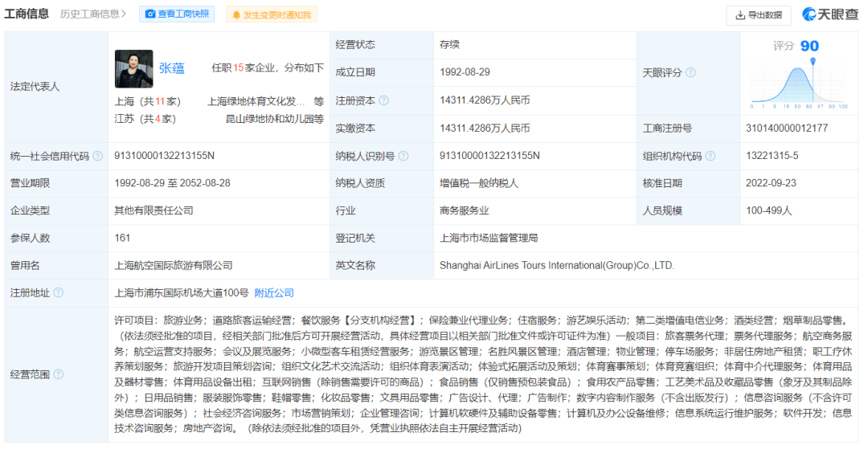The image size is (868, 449).
Task: Click the 评分 90 score value
Action: 796,46
